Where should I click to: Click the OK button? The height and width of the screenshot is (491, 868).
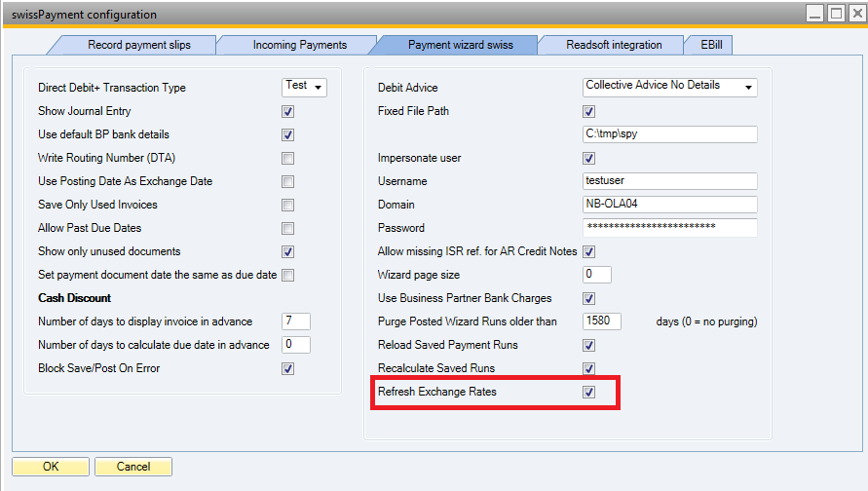pyautogui.click(x=51, y=467)
